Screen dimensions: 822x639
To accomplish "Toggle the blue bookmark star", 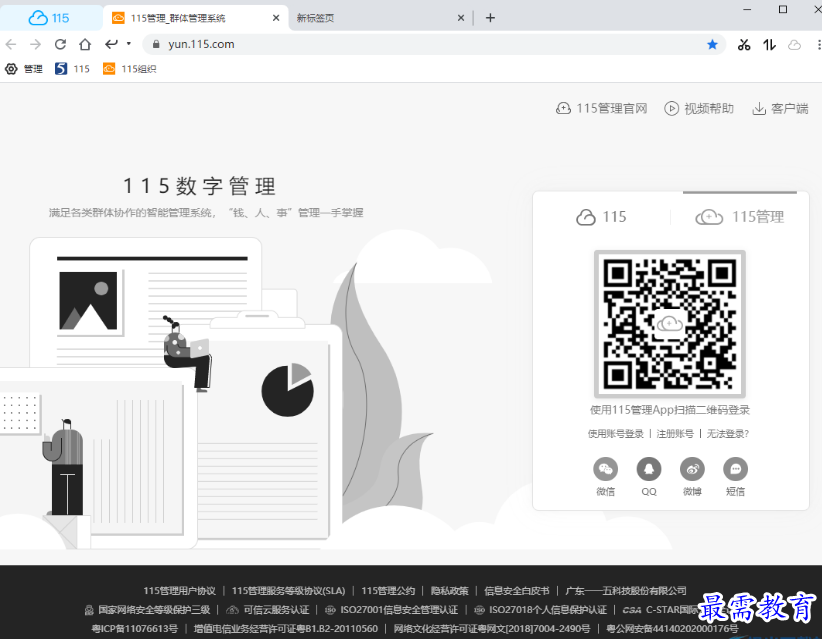I will (x=712, y=45).
